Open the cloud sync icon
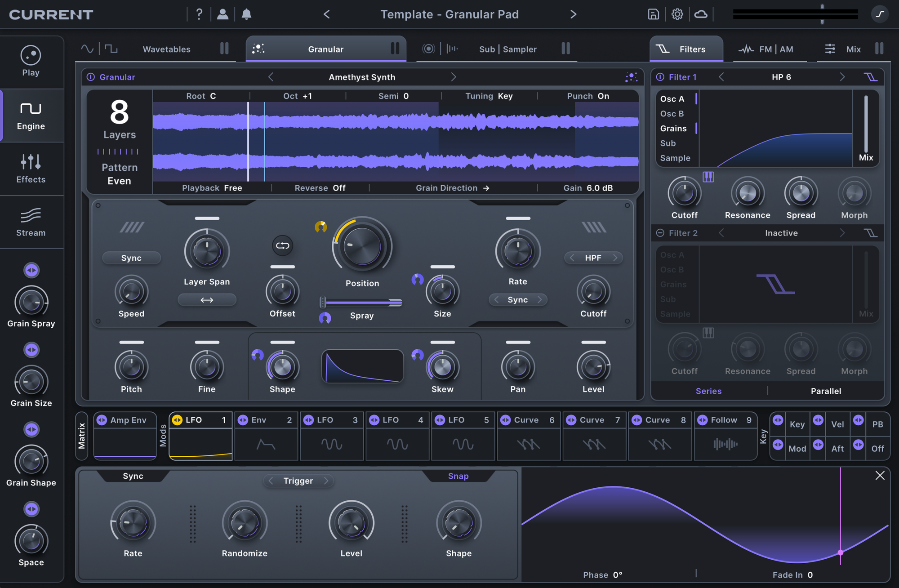This screenshot has width=899, height=588. click(701, 14)
